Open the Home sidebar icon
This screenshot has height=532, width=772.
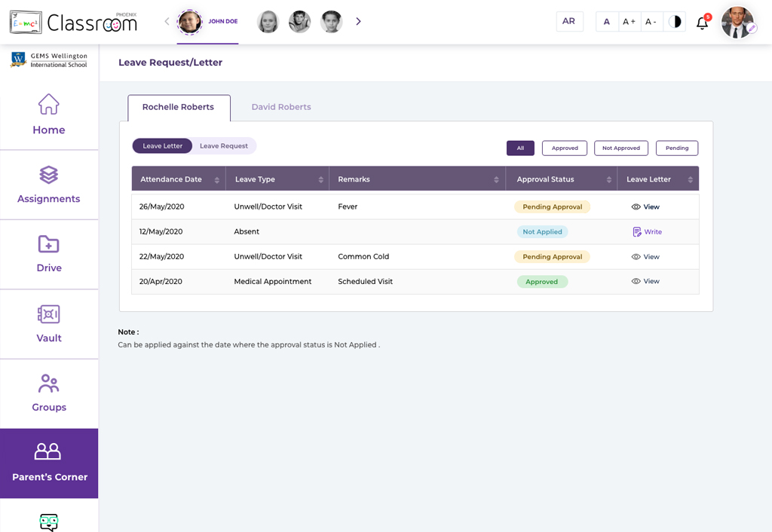(x=49, y=104)
